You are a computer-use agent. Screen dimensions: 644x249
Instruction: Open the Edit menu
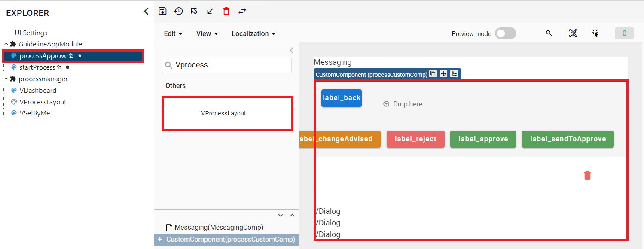173,33
